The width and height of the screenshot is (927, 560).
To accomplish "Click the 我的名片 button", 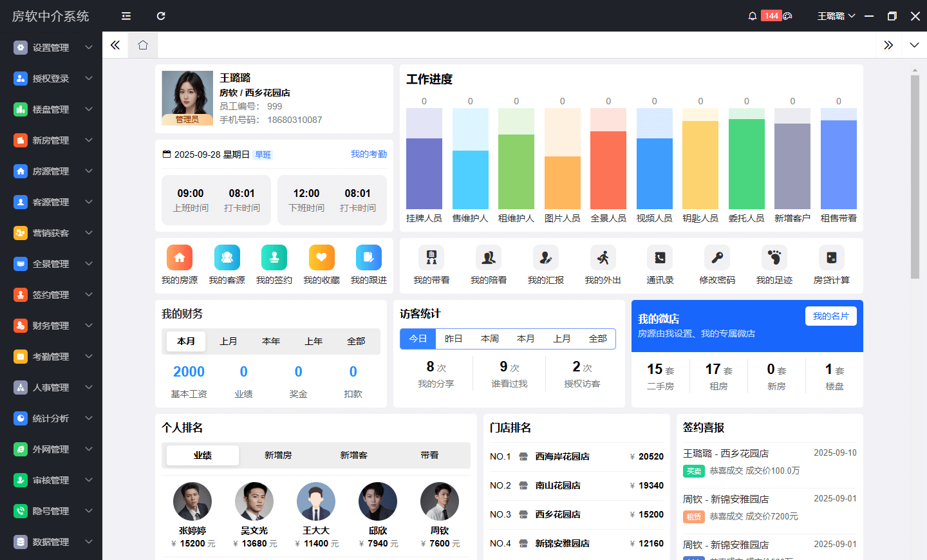I will click(x=830, y=316).
